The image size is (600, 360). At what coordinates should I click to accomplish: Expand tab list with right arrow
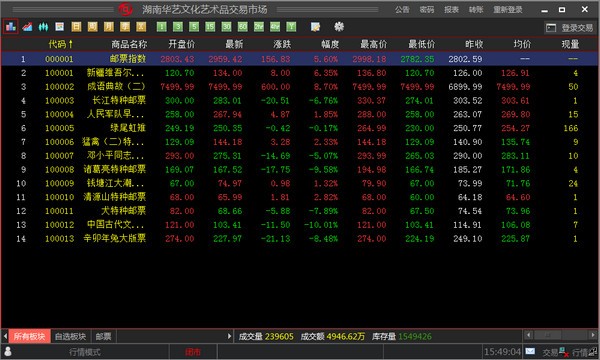click(x=229, y=336)
